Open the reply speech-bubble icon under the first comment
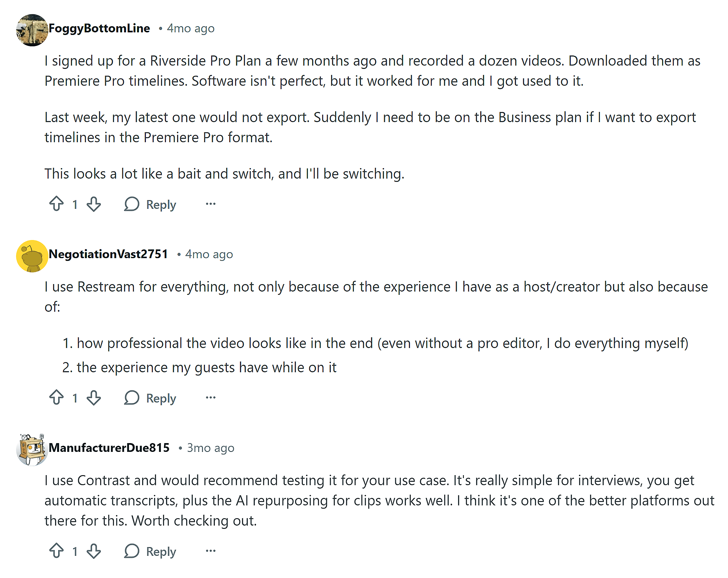 (x=132, y=204)
